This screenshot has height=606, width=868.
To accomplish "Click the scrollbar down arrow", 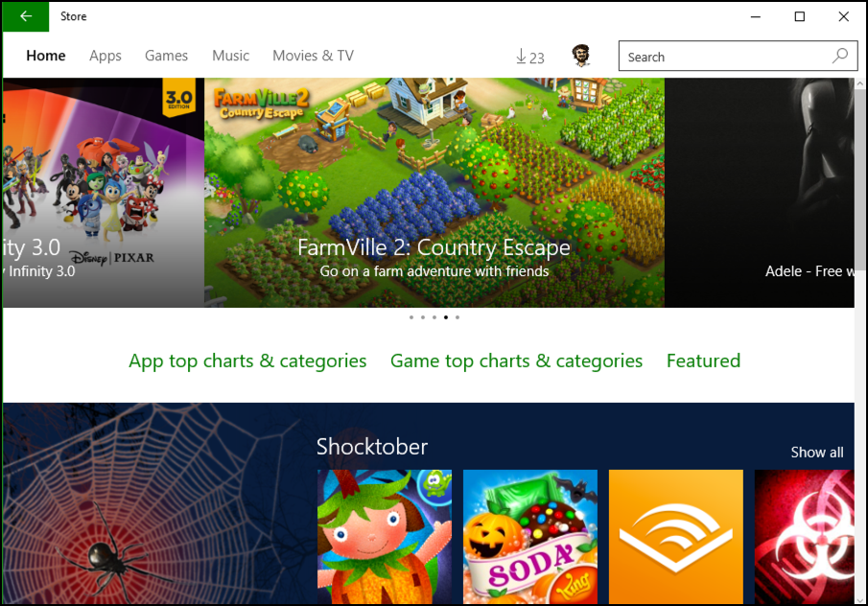I will pos(860,599).
